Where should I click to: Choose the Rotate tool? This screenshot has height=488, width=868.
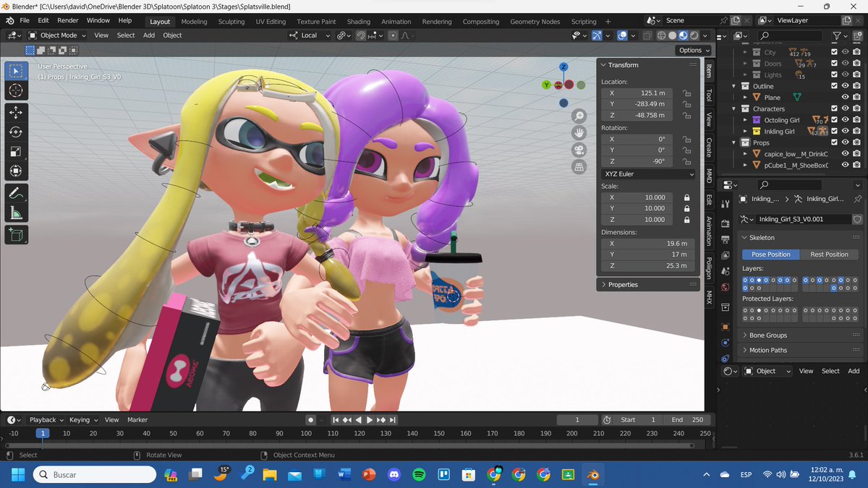17,132
